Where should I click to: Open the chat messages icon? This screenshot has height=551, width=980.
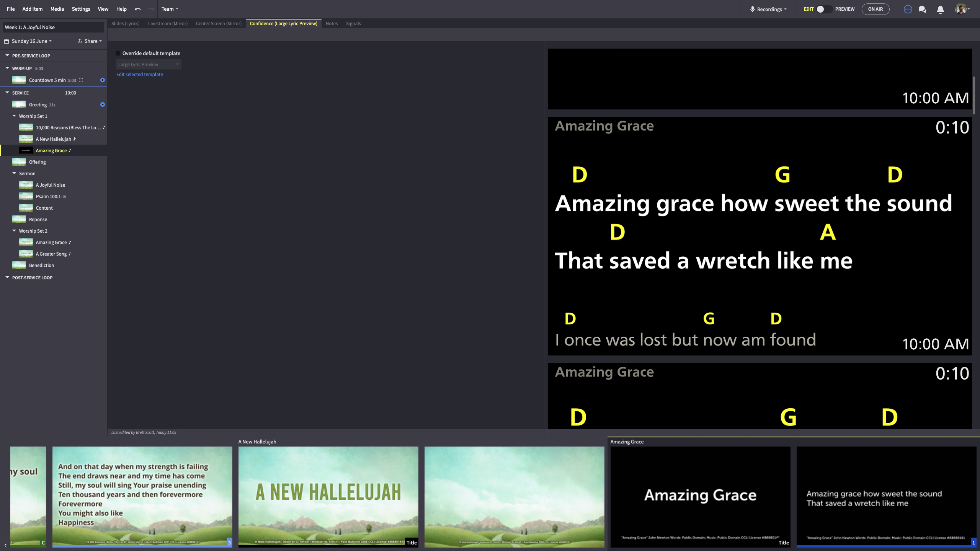point(922,9)
